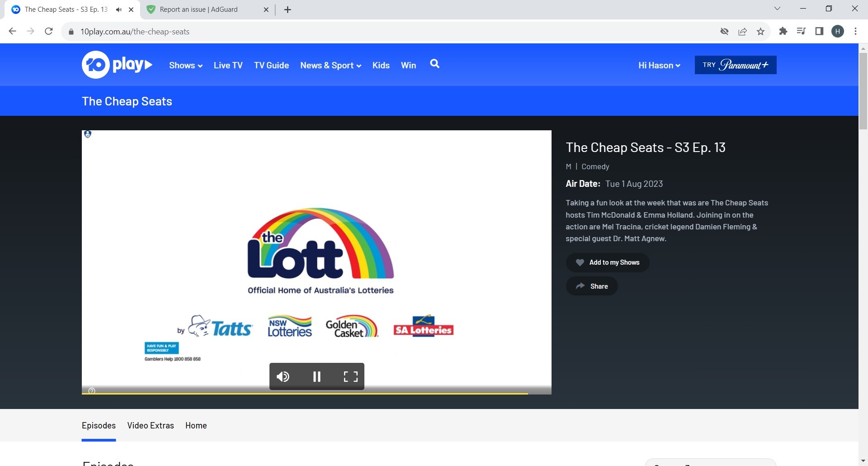Bookmark this page with the star icon
This screenshot has height=466, width=868.
coord(760,31)
